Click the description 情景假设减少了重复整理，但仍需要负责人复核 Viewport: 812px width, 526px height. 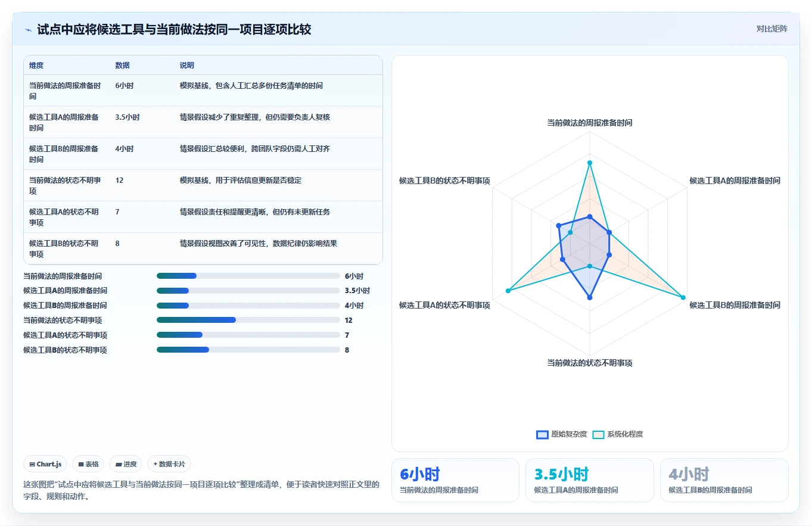(x=255, y=117)
